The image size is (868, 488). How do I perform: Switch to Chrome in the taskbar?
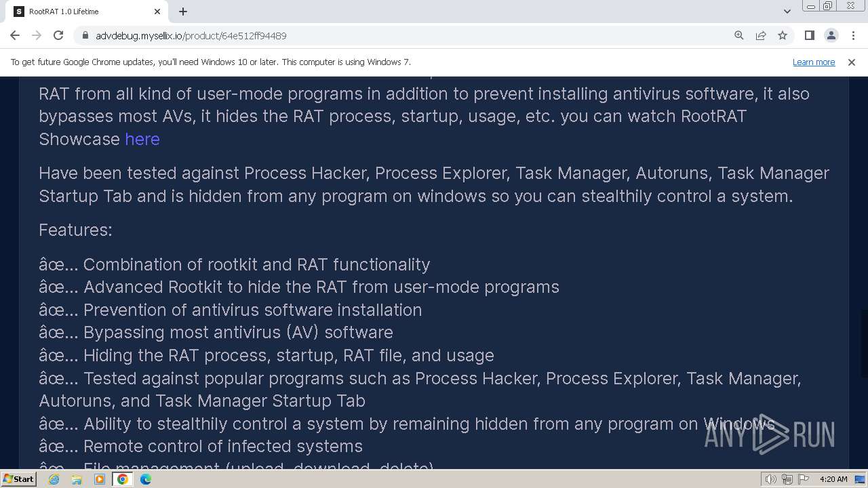click(x=123, y=479)
